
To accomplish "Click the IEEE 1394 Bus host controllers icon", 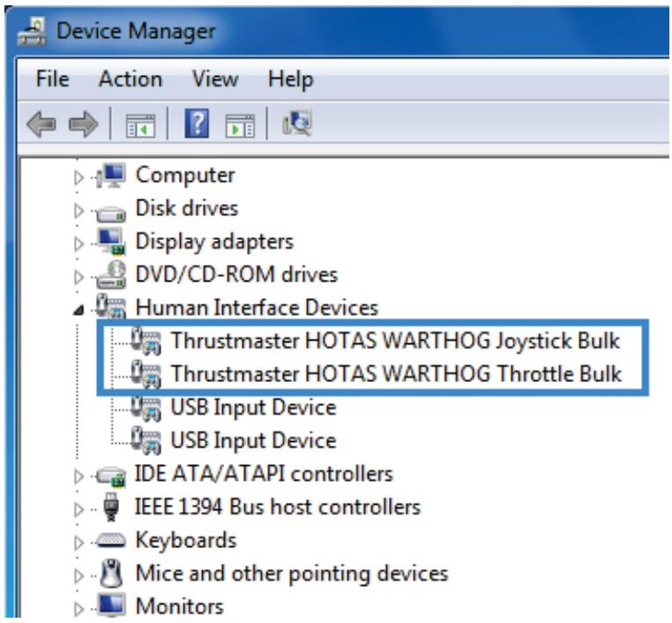I will [111, 507].
